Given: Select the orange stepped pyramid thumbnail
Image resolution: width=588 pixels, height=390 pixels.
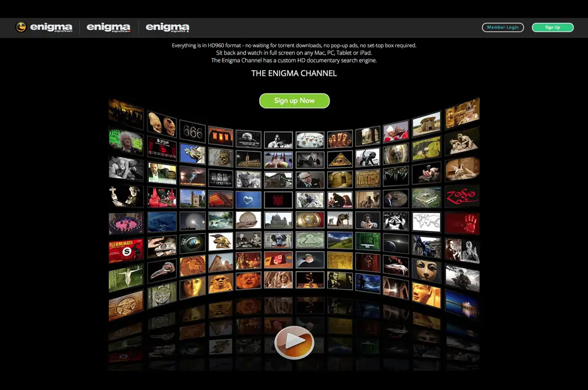Looking at the screenshot, I should [x=221, y=199].
